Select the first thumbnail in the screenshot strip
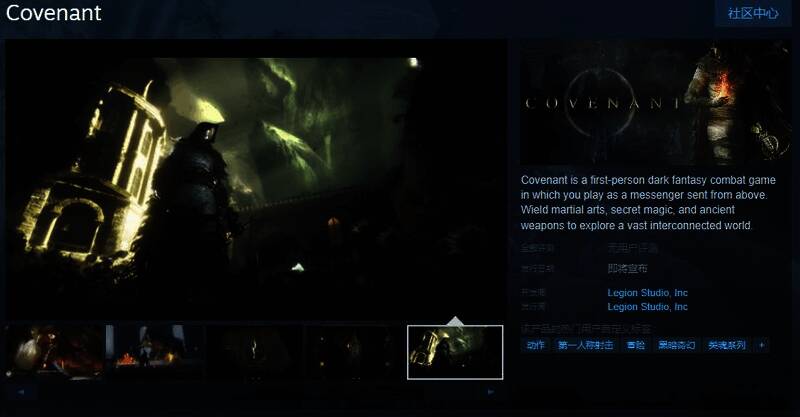Image resolution: width=800 pixels, height=417 pixels. [55, 352]
